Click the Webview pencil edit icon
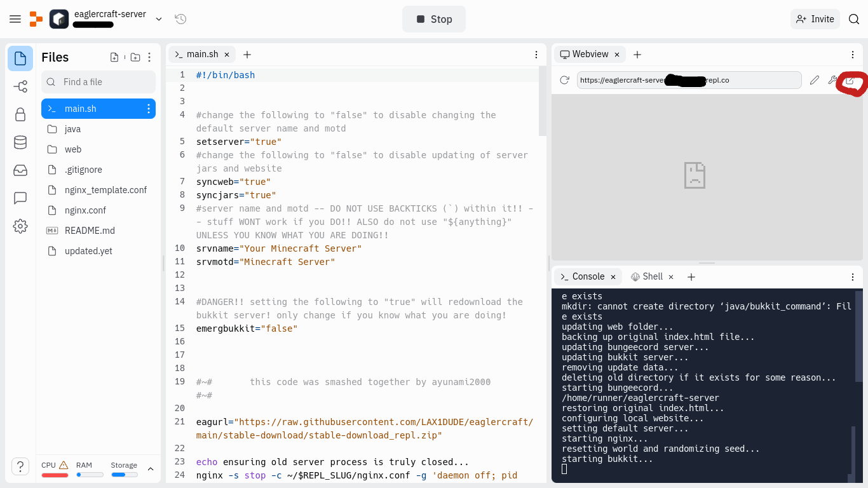 (815, 80)
